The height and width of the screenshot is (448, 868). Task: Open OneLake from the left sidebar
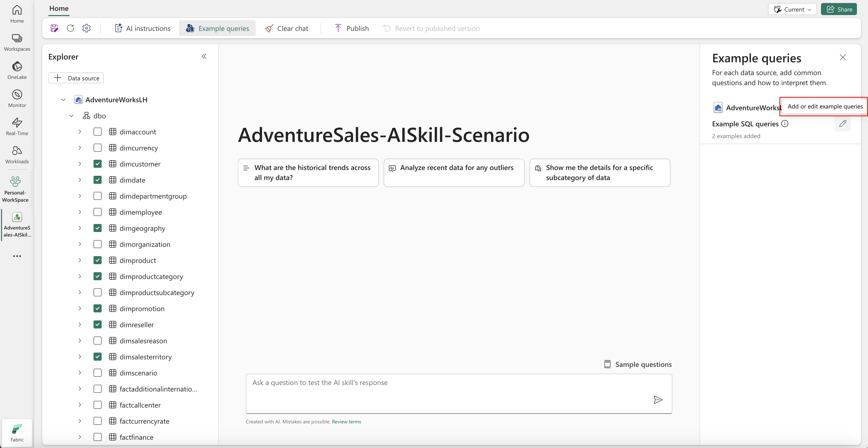tap(17, 70)
